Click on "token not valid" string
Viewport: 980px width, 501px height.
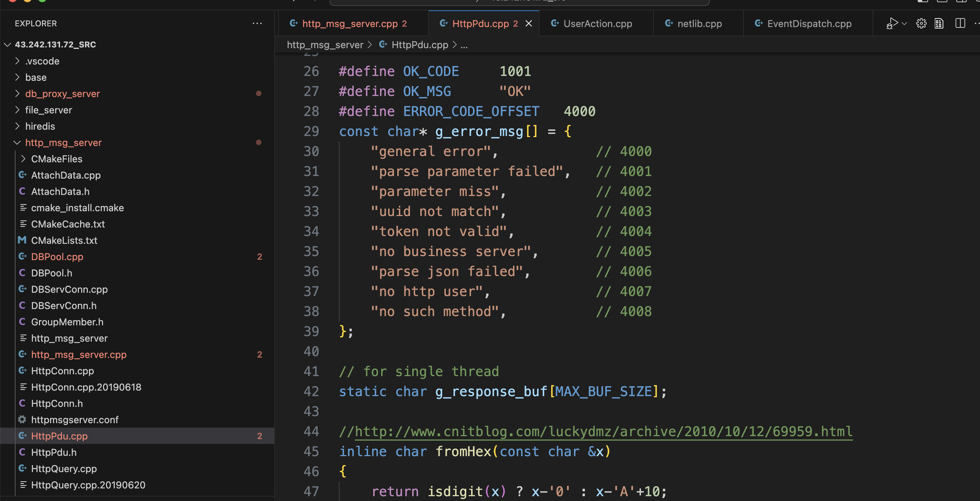438,231
